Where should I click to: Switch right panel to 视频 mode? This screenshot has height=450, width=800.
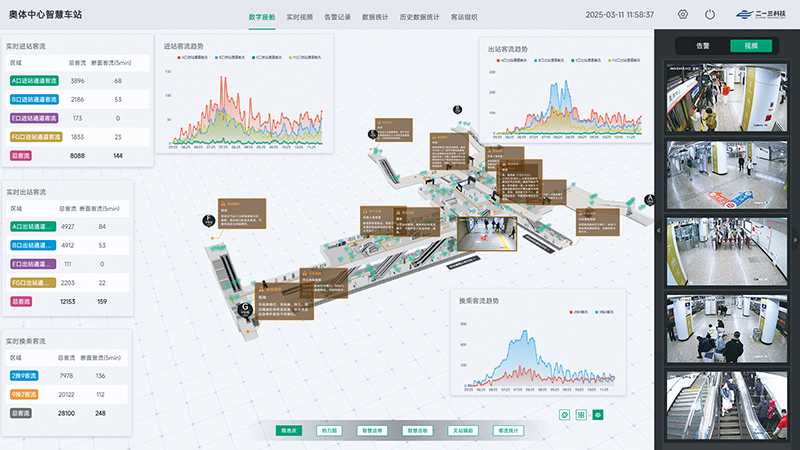coord(751,45)
